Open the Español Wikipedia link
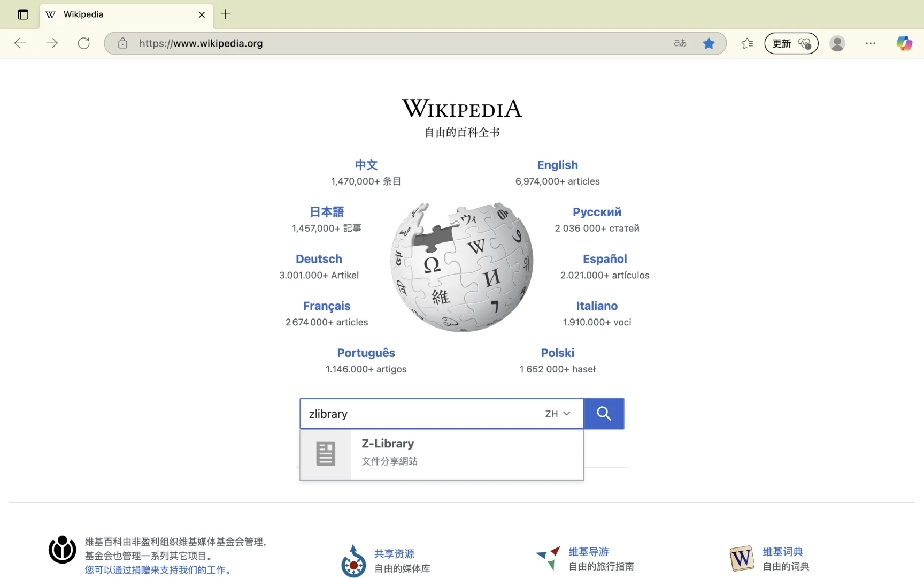Image resolution: width=924 pixels, height=578 pixels. 605,259
